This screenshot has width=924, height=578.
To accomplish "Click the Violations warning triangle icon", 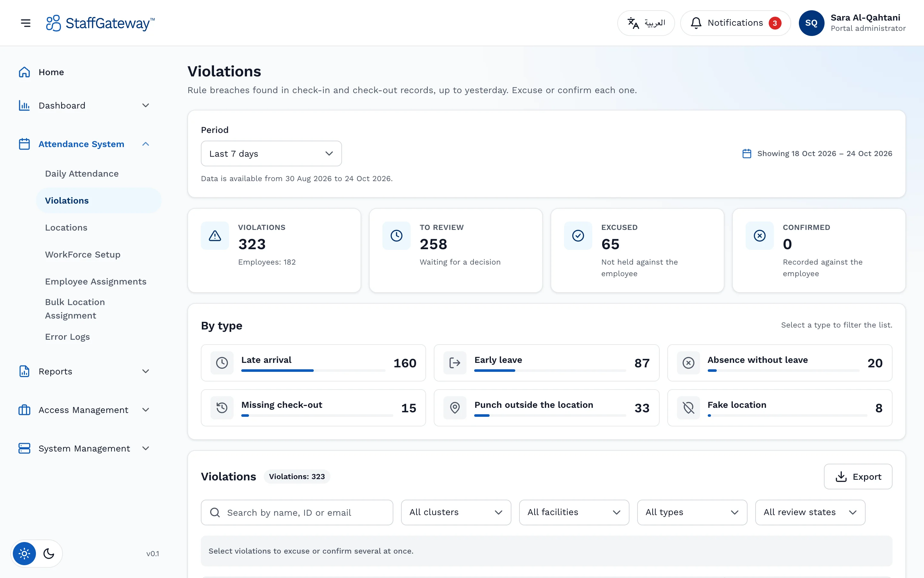I will point(215,236).
